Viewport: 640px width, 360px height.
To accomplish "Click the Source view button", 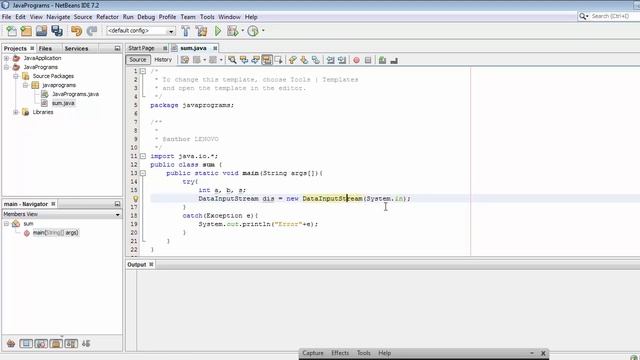I will click(138, 60).
